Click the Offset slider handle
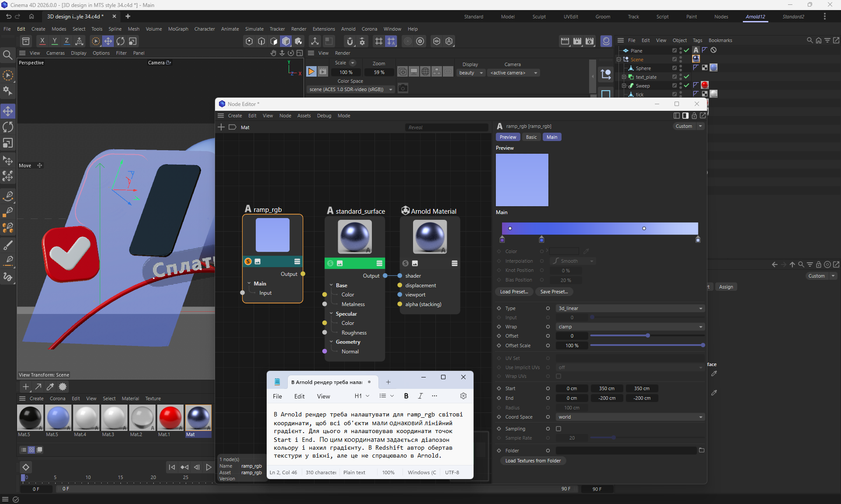 pyautogui.click(x=647, y=336)
